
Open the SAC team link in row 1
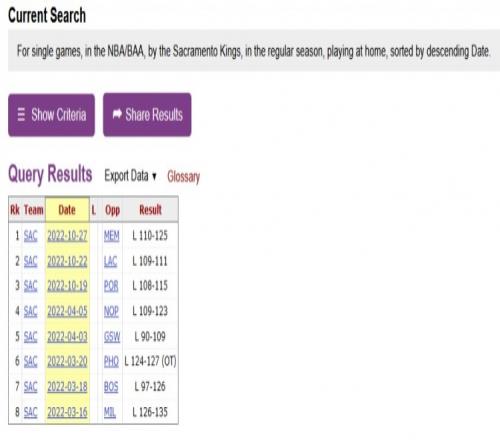click(x=30, y=236)
